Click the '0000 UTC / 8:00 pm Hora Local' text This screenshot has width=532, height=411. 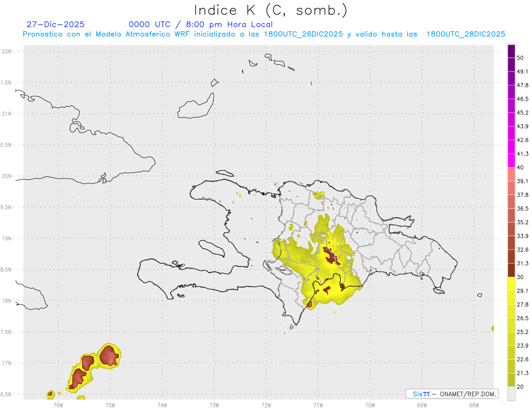pos(201,25)
